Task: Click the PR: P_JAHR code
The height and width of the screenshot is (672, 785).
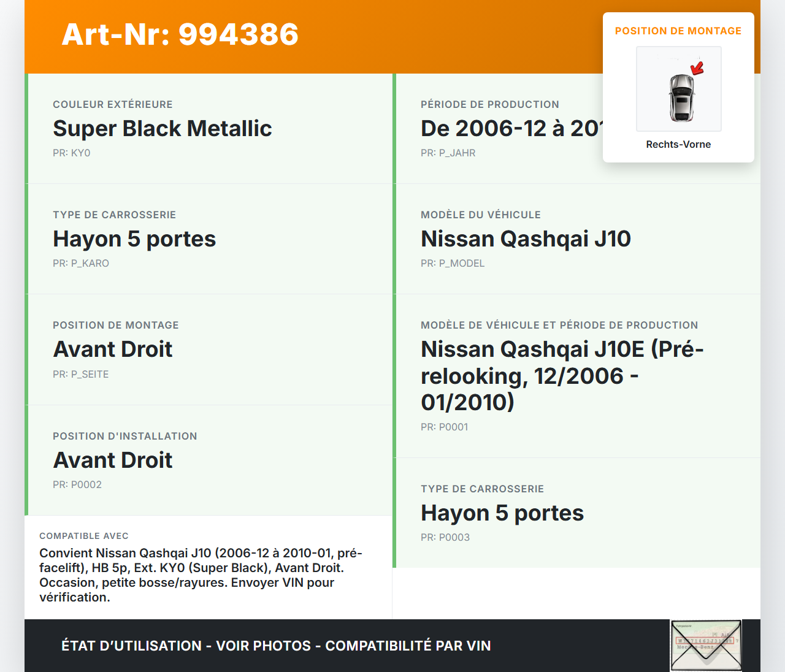Action: 448,153
